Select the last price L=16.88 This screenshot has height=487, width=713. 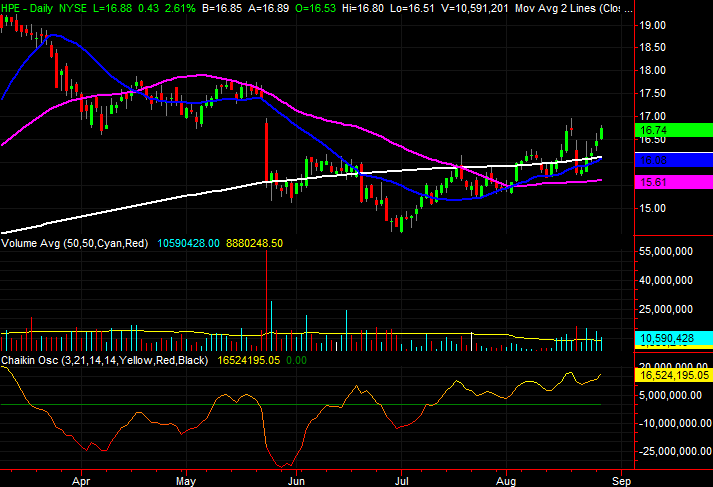click(110, 8)
